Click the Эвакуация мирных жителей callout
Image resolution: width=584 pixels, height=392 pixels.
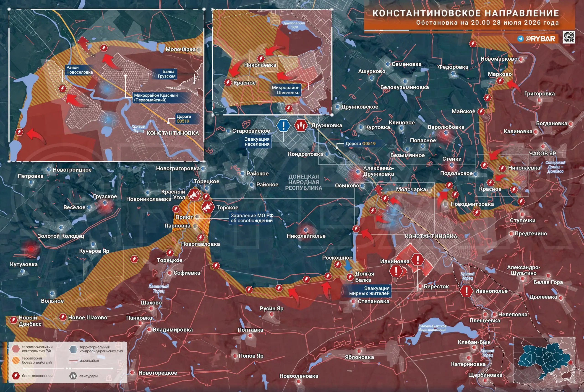click(x=369, y=291)
